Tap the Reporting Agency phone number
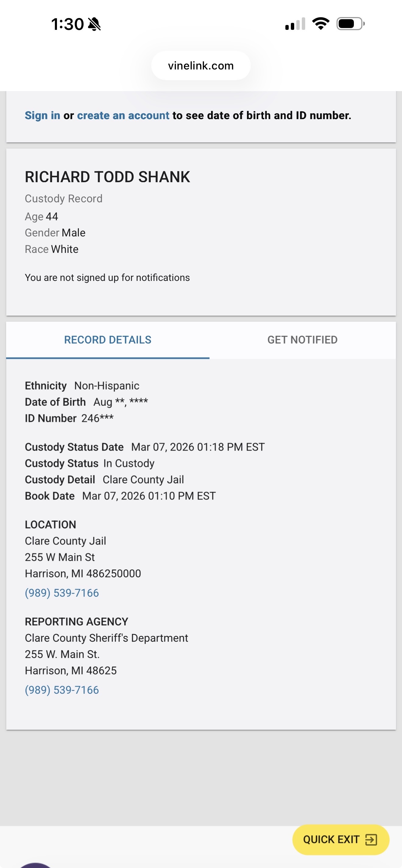The image size is (402, 868). click(x=62, y=690)
